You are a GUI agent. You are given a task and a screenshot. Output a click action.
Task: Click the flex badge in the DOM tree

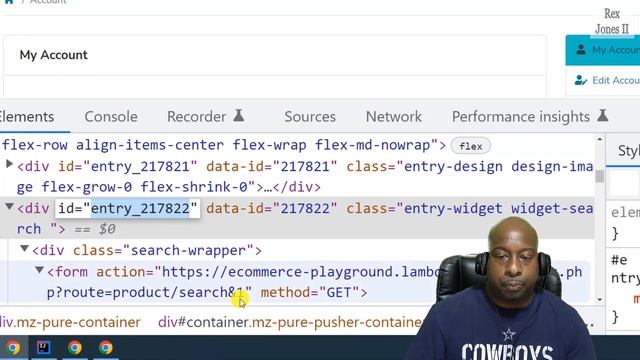(471, 146)
